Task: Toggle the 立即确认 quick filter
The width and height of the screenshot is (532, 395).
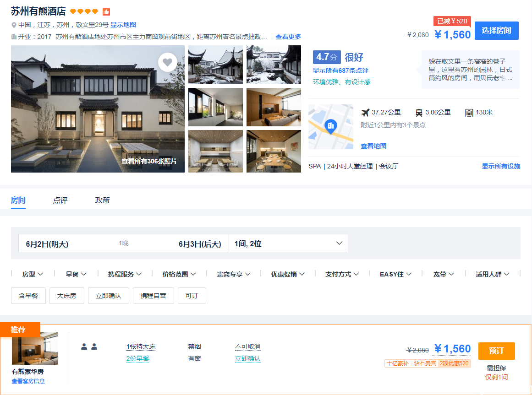Action: click(x=108, y=296)
